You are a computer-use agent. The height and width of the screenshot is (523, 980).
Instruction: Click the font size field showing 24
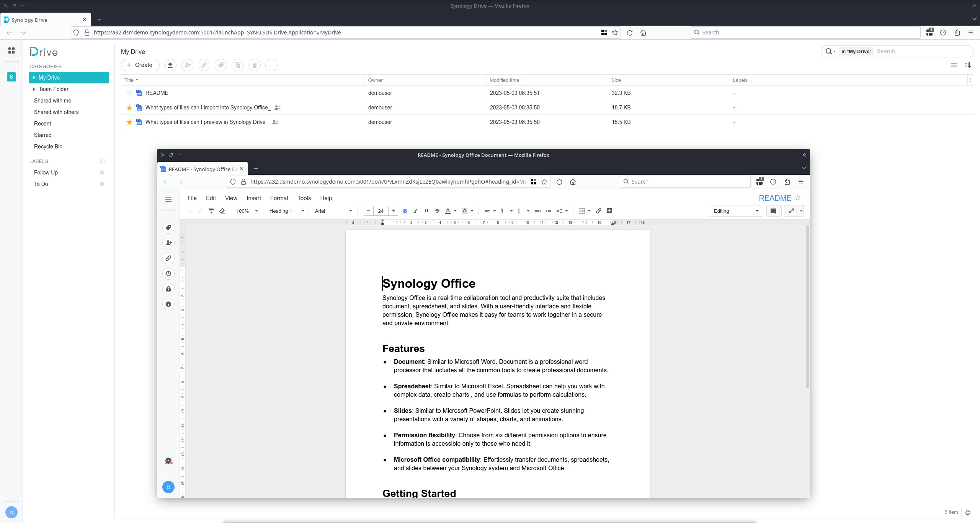tap(381, 211)
